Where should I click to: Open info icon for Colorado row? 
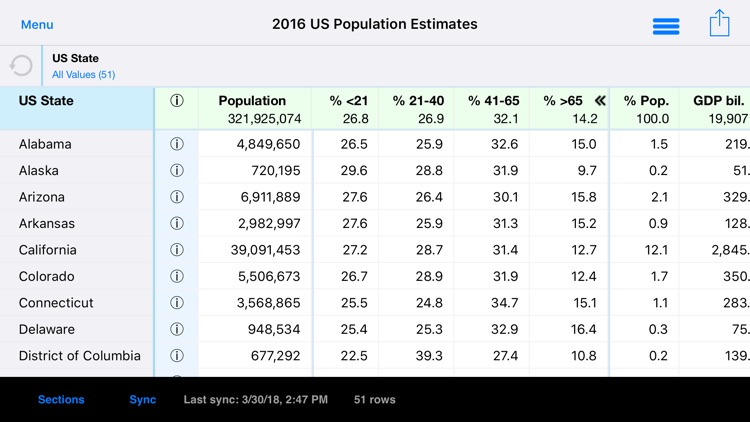(x=177, y=276)
